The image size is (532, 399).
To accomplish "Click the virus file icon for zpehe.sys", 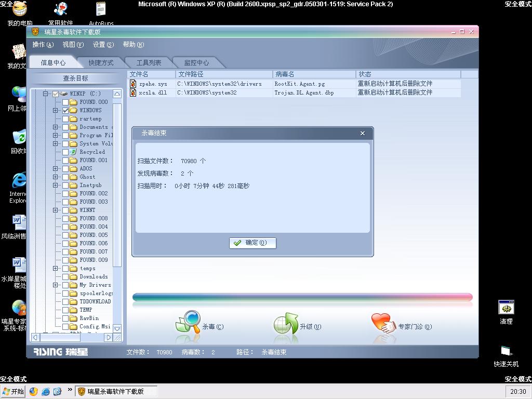I will (x=133, y=84).
